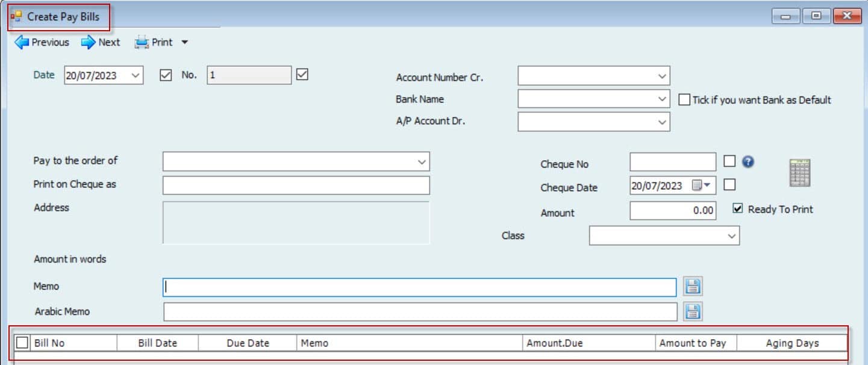Maximize the Create Pay Bills window
This screenshot has width=868, height=365.
[x=817, y=17]
